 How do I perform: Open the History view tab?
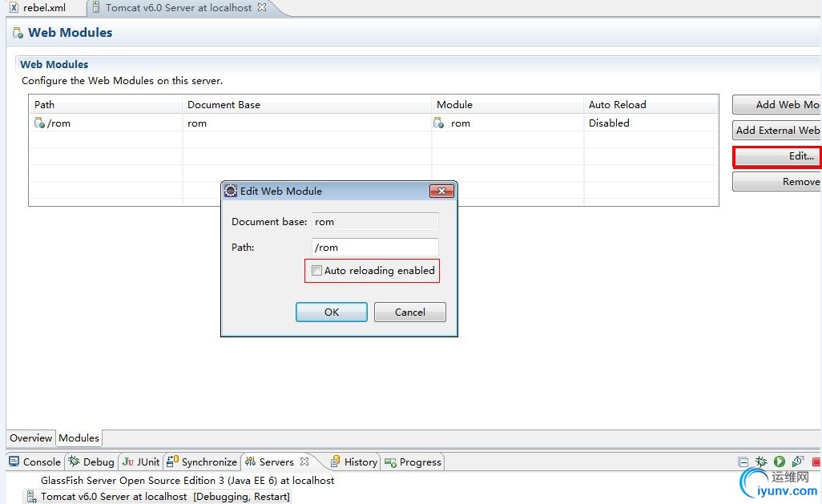[x=354, y=462]
